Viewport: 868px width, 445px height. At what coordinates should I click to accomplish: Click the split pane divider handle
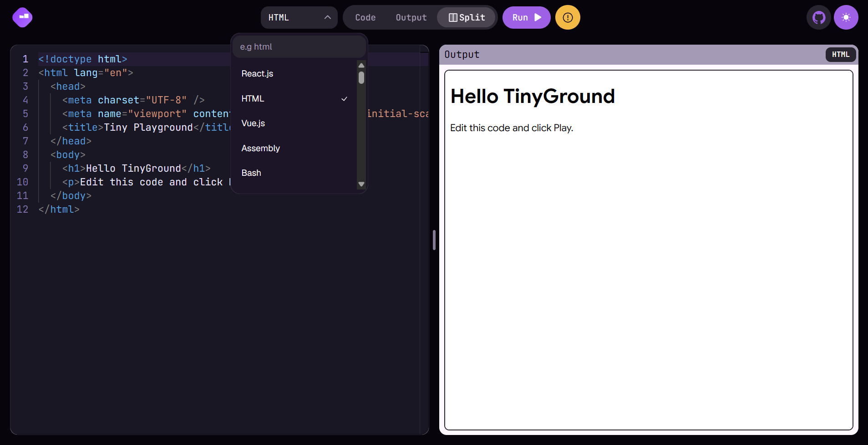pyautogui.click(x=434, y=240)
